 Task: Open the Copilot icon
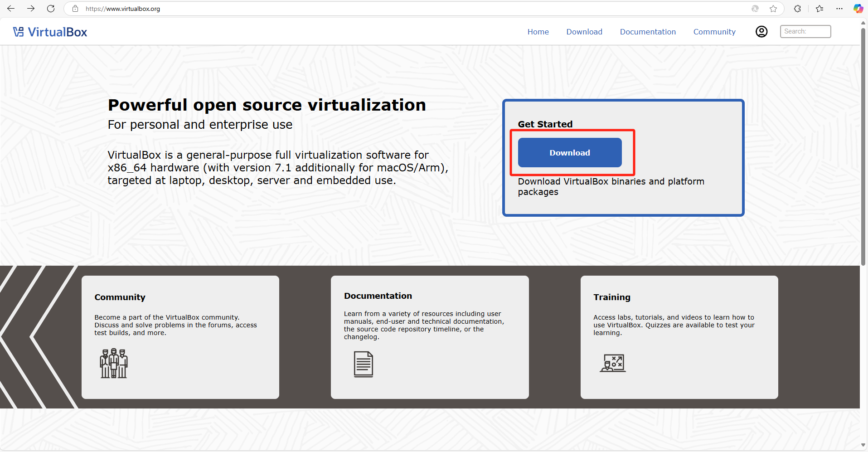point(858,9)
